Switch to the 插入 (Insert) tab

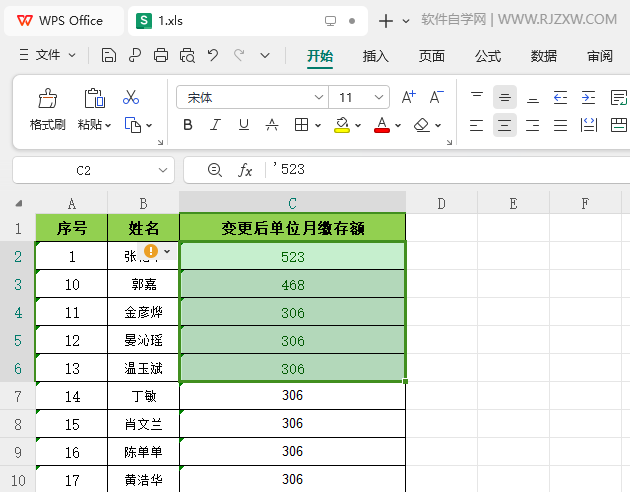tap(376, 56)
